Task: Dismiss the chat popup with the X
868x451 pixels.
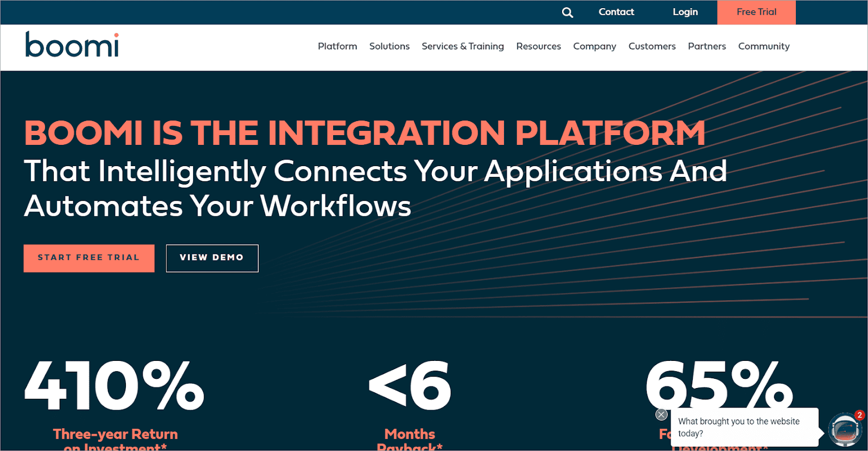Action: (x=661, y=415)
